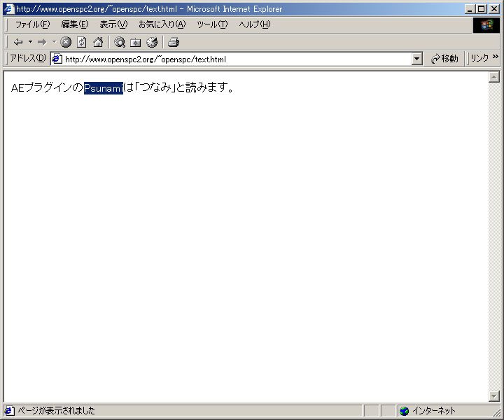Refresh the page with the Refresh icon
The image size is (504, 420).
click(x=82, y=42)
